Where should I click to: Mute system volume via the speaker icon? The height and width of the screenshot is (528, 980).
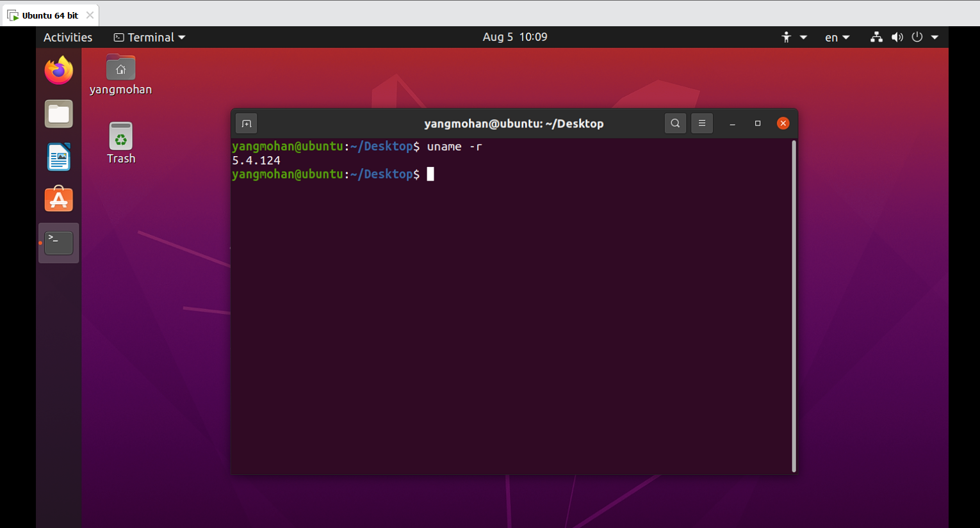click(897, 37)
